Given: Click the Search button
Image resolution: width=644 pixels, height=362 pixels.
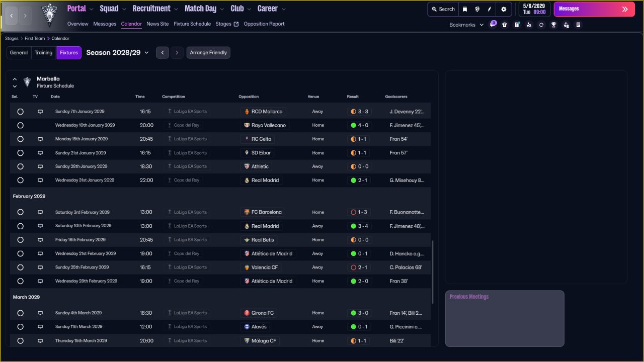Looking at the screenshot, I should (443, 9).
